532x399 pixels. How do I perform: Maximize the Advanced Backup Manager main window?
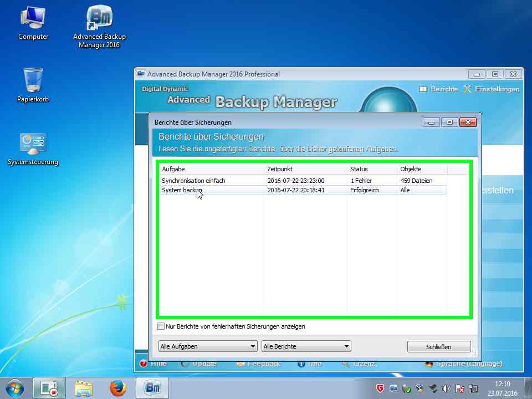[x=495, y=74]
